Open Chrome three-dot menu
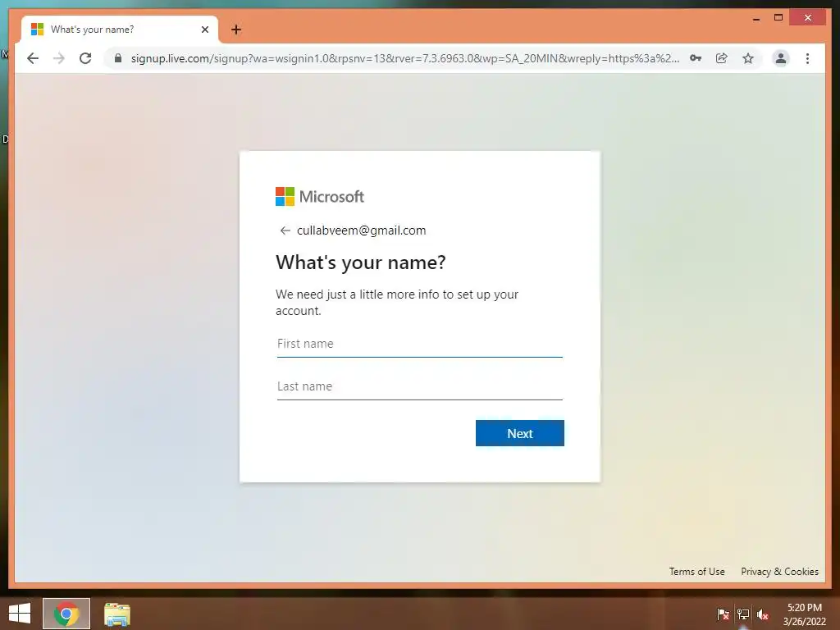This screenshot has width=840, height=630. 807,58
